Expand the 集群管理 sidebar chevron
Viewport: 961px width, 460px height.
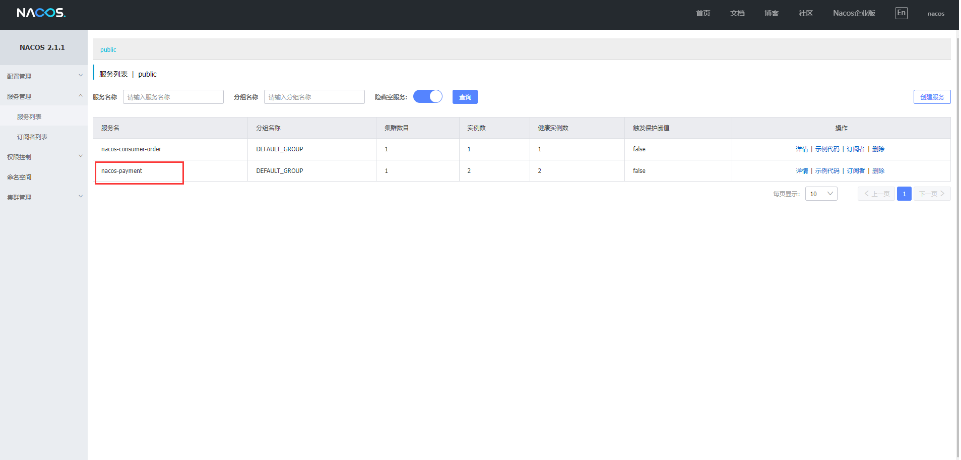click(80, 196)
